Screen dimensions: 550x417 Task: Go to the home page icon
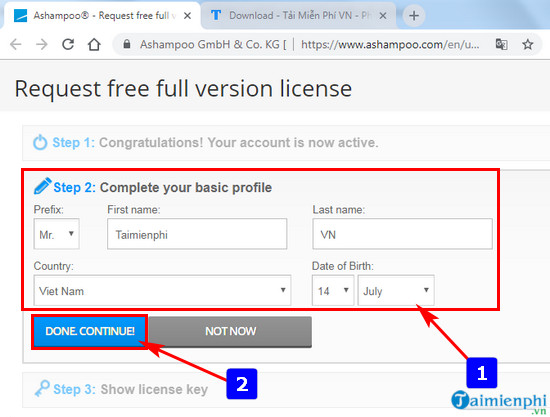(94, 45)
